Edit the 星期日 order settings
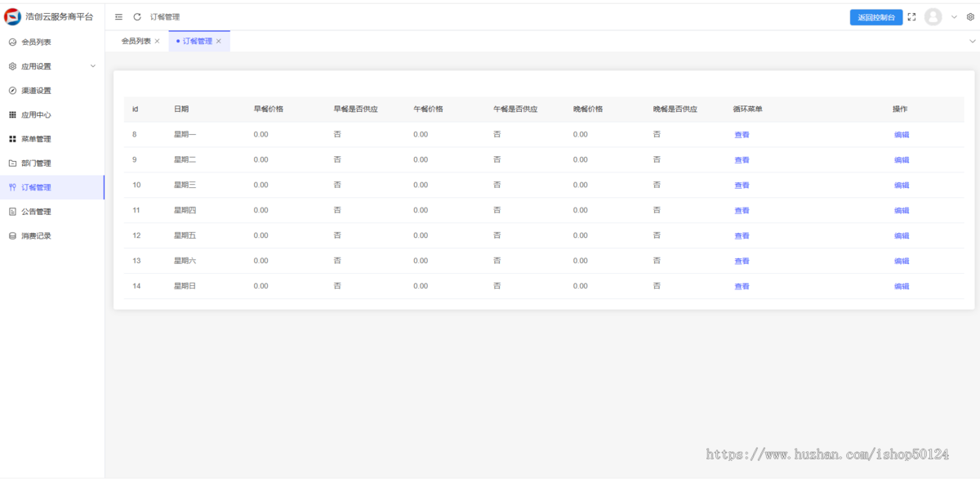980x479 pixels. click(x=902, y=287)
